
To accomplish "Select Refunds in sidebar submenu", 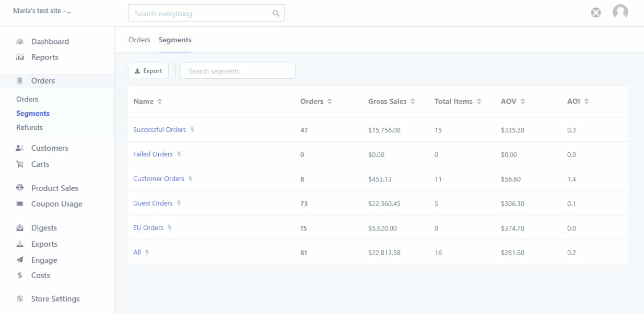I will pyautogui.click(x=29, y=127).
